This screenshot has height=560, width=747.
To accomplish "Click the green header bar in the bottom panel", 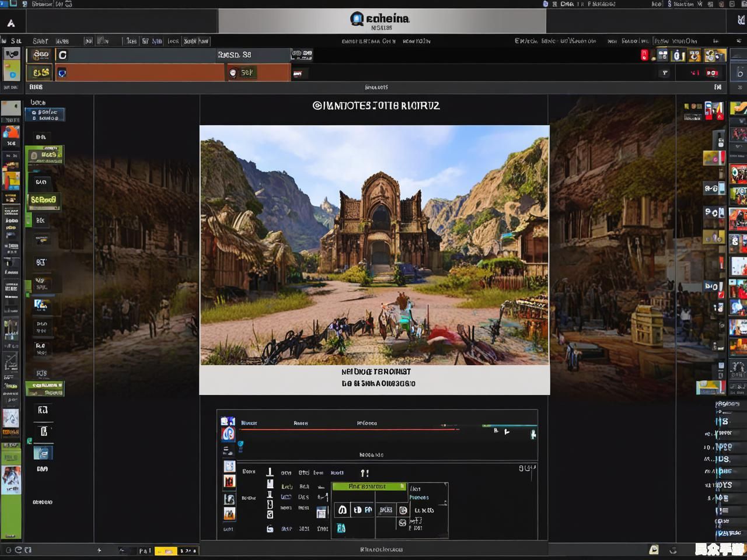I will [369, 487].
